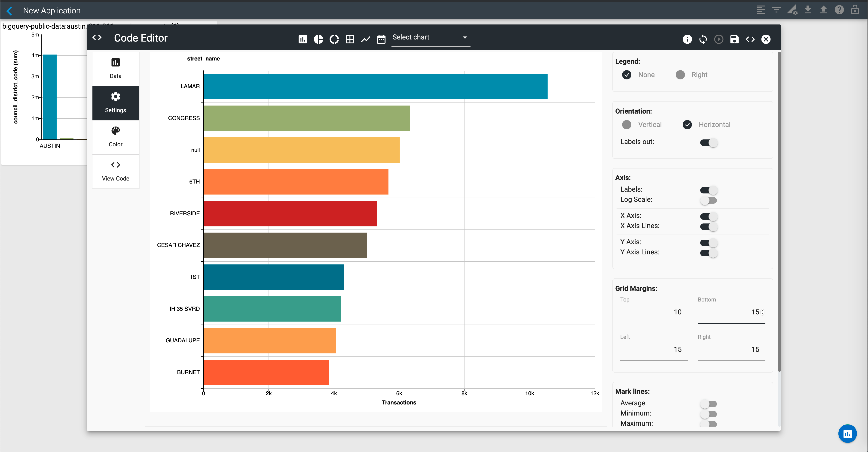Toggle the Axis Labels switch

709,190
